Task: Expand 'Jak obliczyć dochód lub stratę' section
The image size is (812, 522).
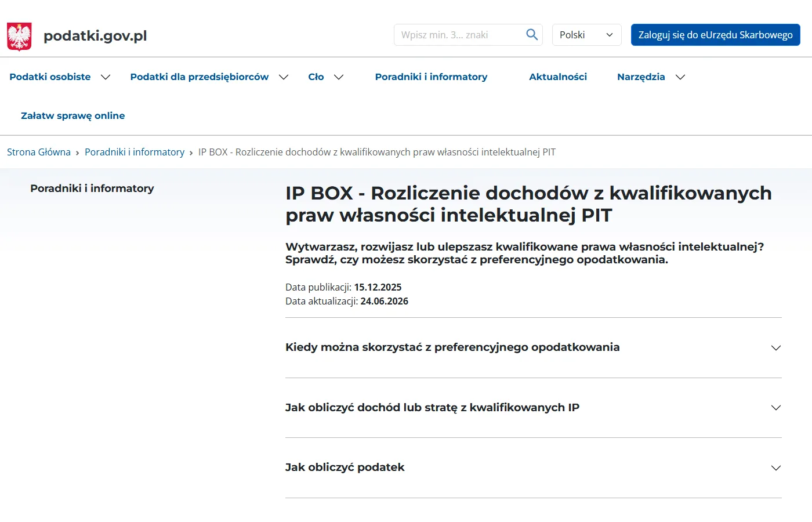Action: click(534, 408)
